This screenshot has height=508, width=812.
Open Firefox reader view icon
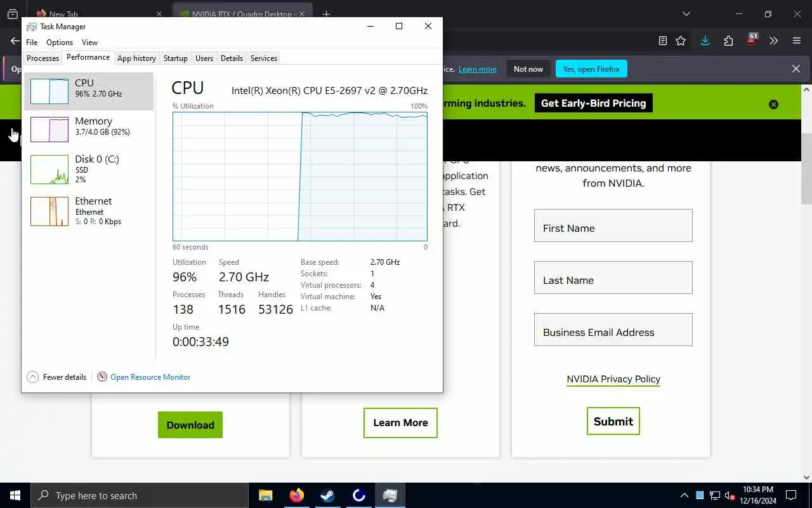pos(663,41)
